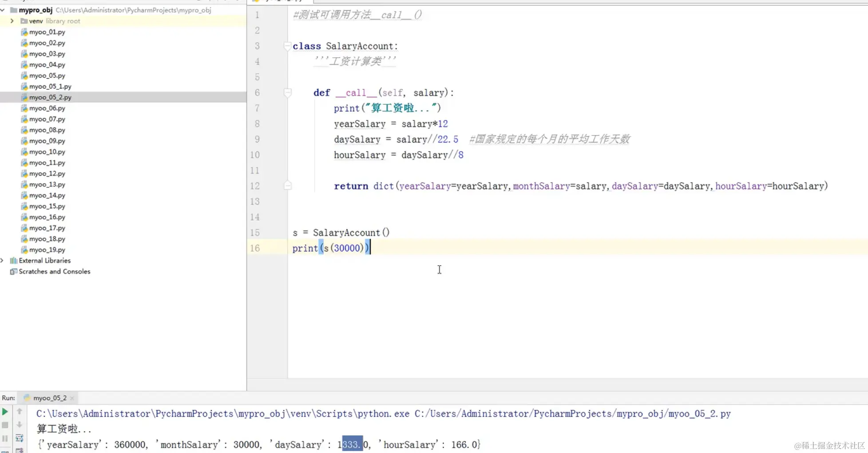The image size is (868, 453).
Task: Select myoo_19.py file
Action: point(47,250)
